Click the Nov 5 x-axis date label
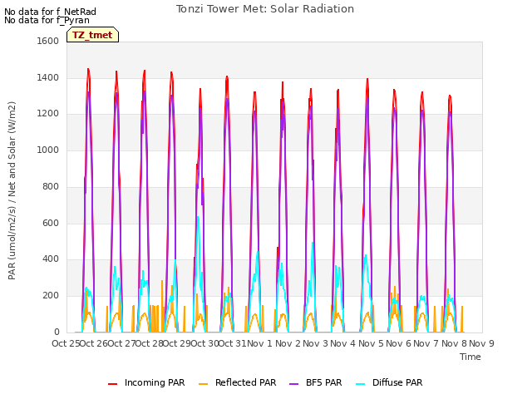532x399 pixels. click(372, 343)
